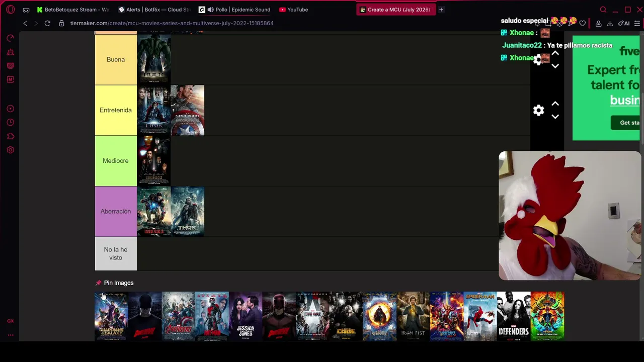Select the Captain America poster
Image resolution: width=644 pixels, height=362 pixels.
pos(188,110)
